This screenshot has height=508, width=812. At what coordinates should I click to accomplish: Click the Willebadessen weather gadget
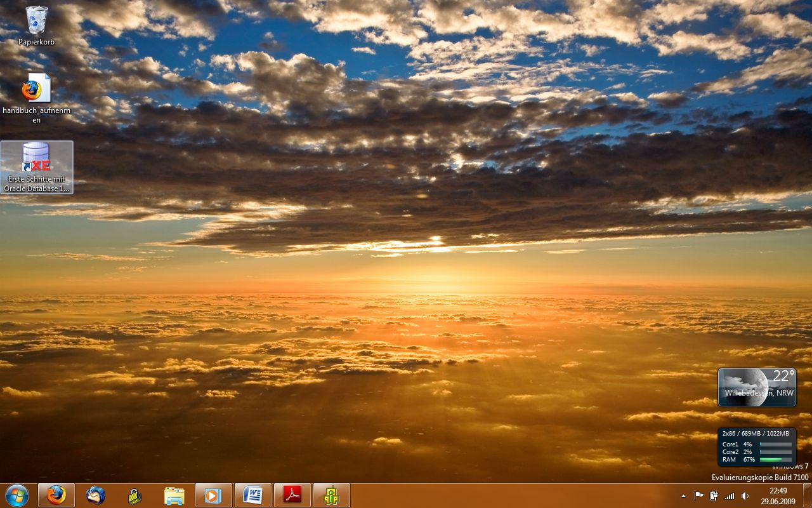[757, 387]
